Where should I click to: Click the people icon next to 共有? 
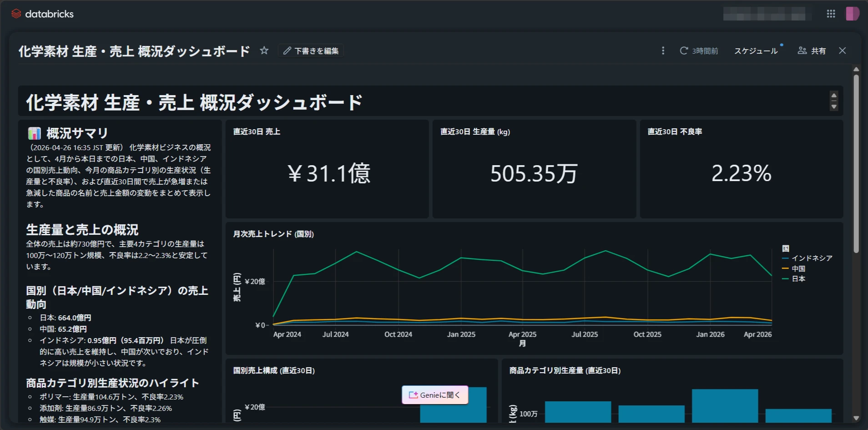tap(802, 51)
